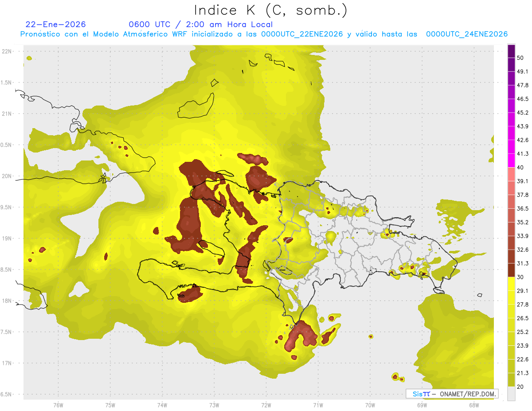Click the legend value "39.1"
This screenshot has width=532, height=411.
pos(523,181)
